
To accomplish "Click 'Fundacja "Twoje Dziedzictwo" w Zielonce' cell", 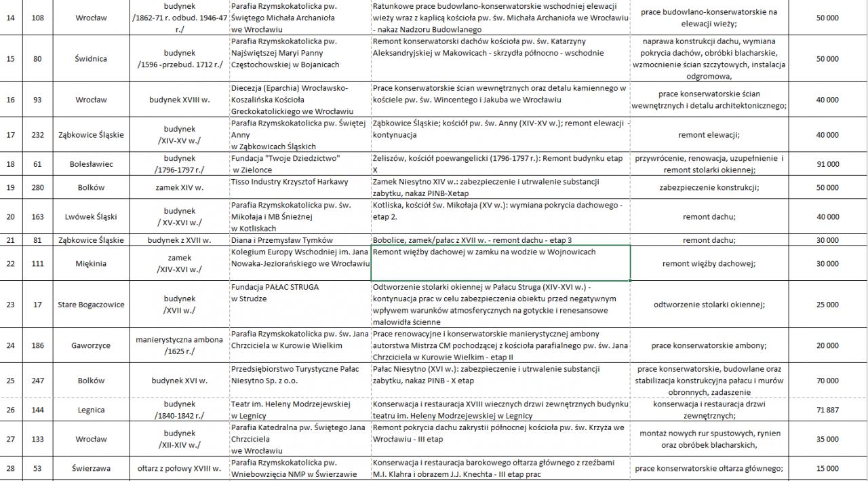I will (300, 164).
